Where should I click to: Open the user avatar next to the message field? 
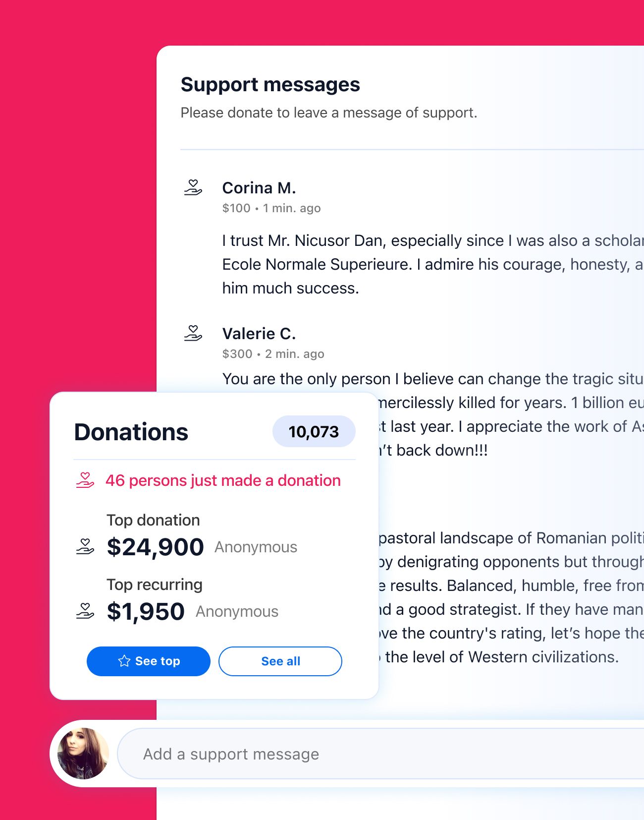pyautogui.click(x=83, y=753)
